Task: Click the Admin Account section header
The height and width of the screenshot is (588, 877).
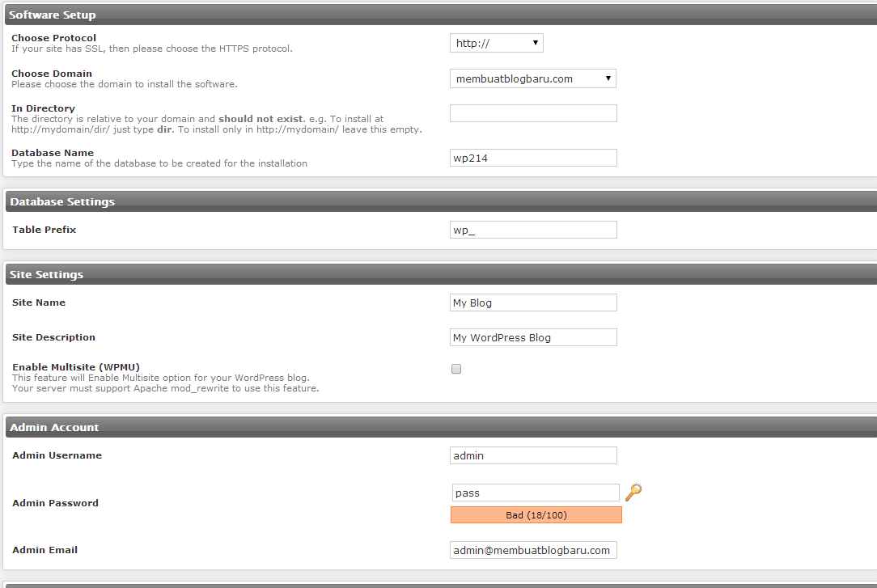Action: click(54, 427)
